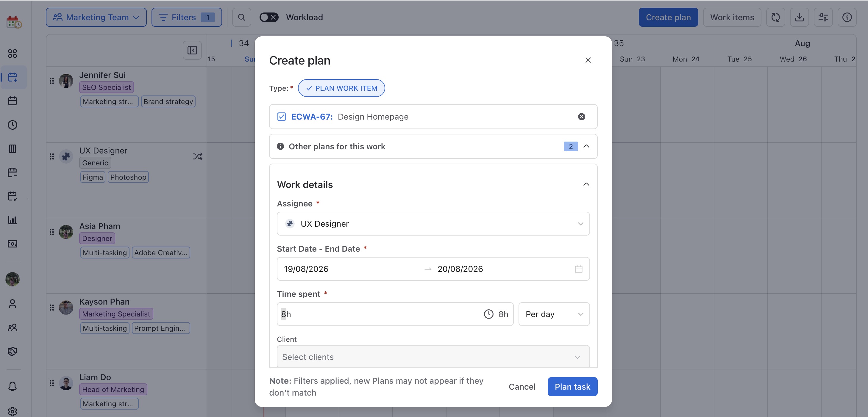This screenshot has height=417, width=868.
Task: Open the dashboard grid icon in sidebar
Action: tap(13, 54)
